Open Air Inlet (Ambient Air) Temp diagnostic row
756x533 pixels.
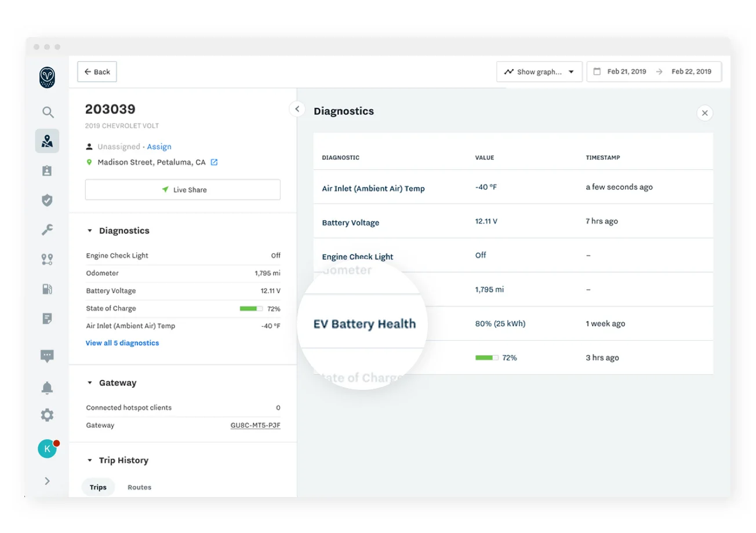click(x=513, y=187)
